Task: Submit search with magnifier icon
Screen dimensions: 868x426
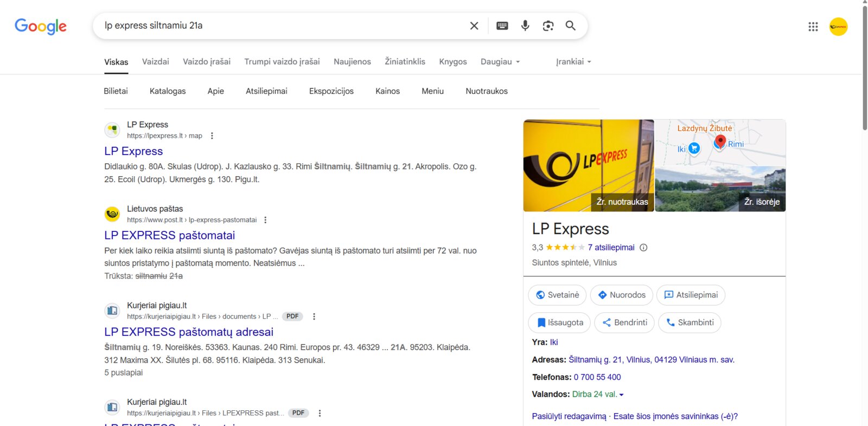Action: click(x=571, y=25)
